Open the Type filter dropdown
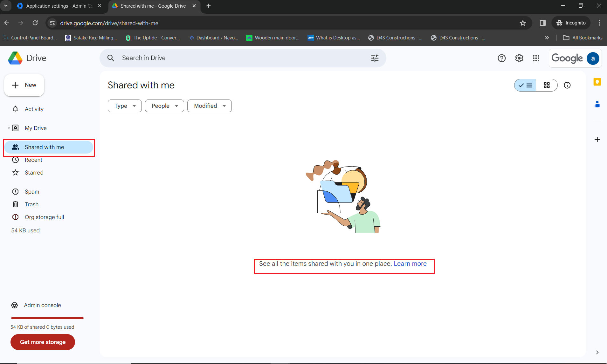607x364 pixels. tap(125, 106)
